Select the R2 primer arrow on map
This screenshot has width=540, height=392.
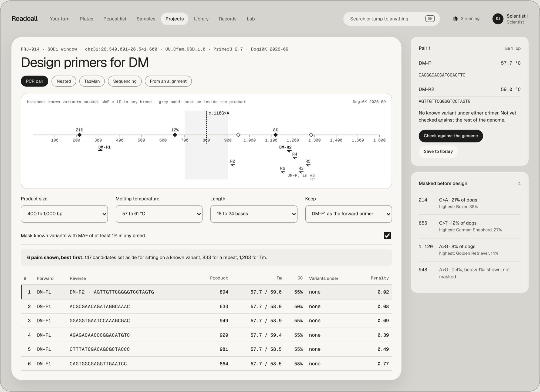pos(233,165)
